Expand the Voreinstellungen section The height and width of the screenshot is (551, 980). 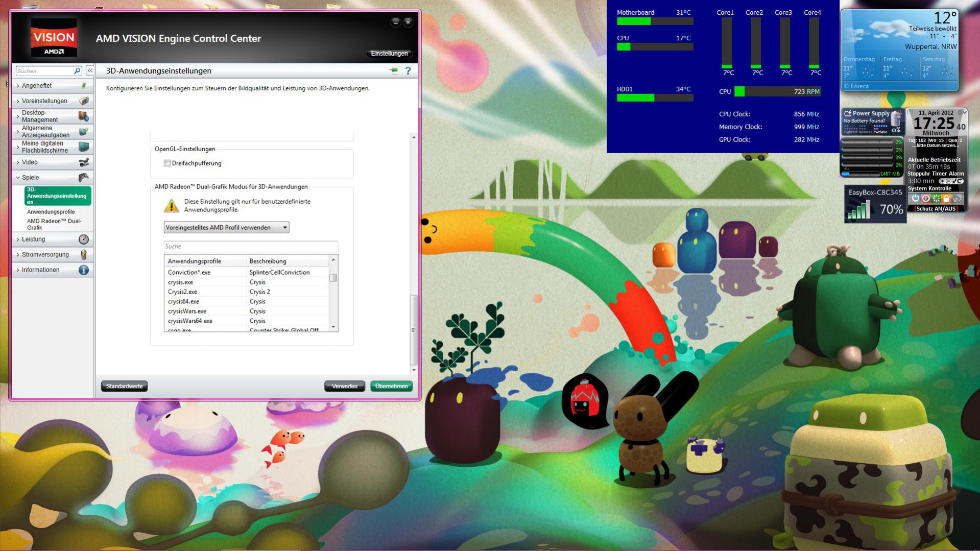(x=52, y=101)
